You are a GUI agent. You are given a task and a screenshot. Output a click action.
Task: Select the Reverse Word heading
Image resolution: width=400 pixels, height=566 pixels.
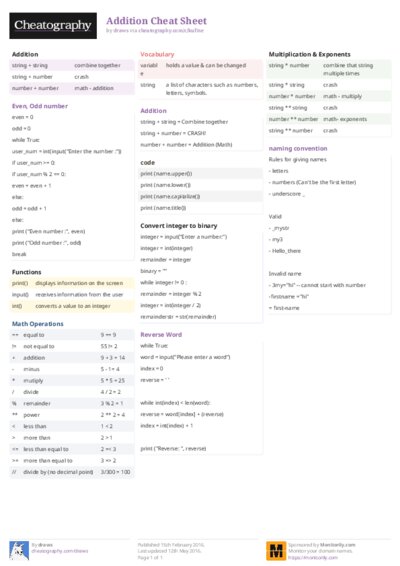161,335
